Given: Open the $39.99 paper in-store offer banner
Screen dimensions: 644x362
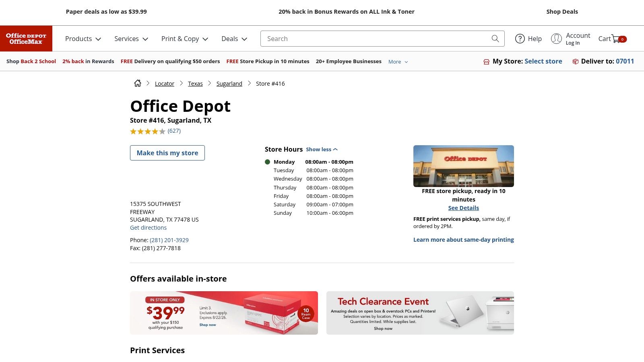Looking at the screenshot, I should click(x=224, y=313).
